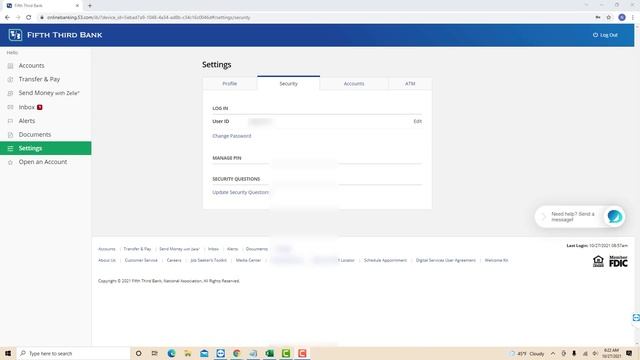The width and height of the screenshot is (640, 360).
Task: Open a new browser tab
Action: pos(90,6)
